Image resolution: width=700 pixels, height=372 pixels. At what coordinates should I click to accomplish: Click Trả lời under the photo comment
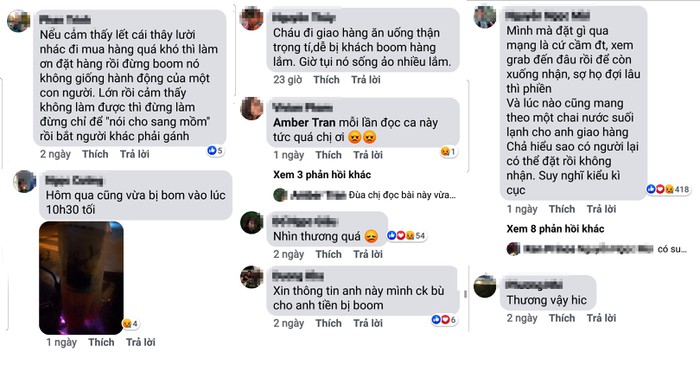pos(141,343)
